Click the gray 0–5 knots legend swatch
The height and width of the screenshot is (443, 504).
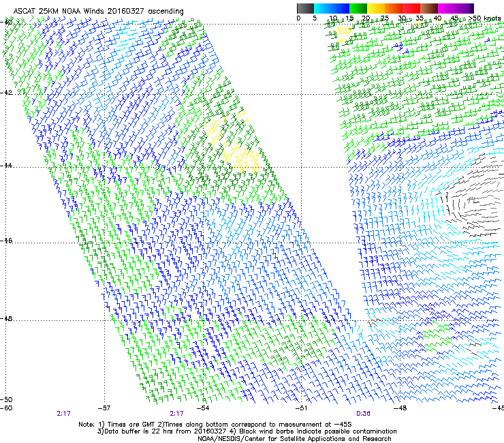[x=305, y=8]
